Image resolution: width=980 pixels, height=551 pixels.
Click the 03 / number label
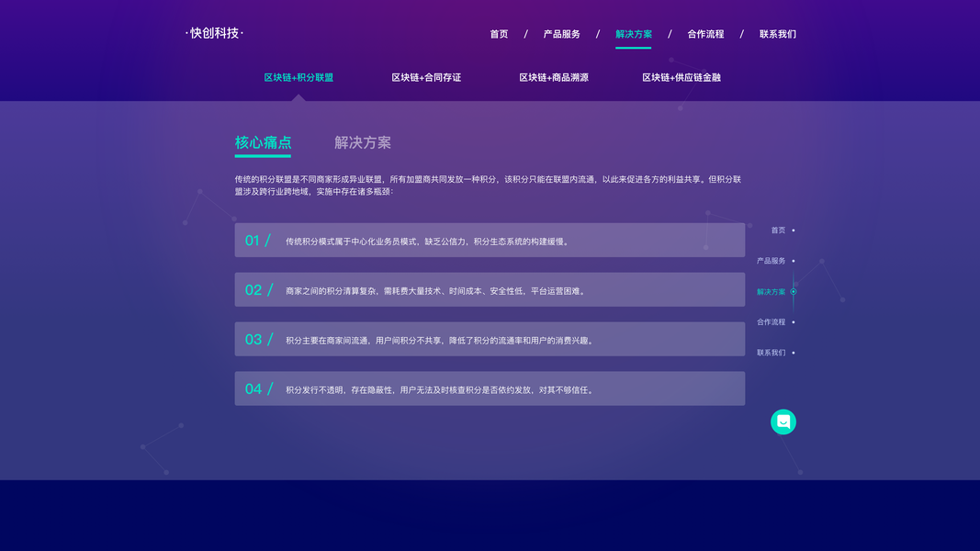click(x=259, y=339)
